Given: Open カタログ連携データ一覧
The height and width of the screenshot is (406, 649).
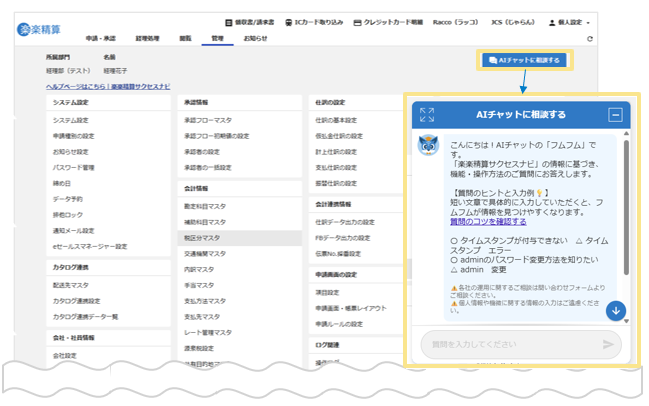Looking at the screenshot, I should pyautogui.click(x=85, y=317).
